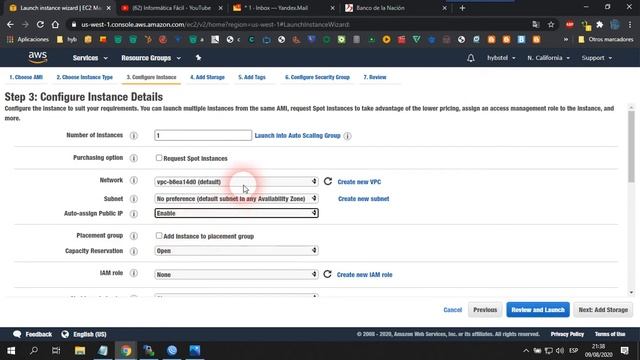Screen dimensions: 640x360
Task: Go to step 2. Choose Instance Type
Action: 84,77
